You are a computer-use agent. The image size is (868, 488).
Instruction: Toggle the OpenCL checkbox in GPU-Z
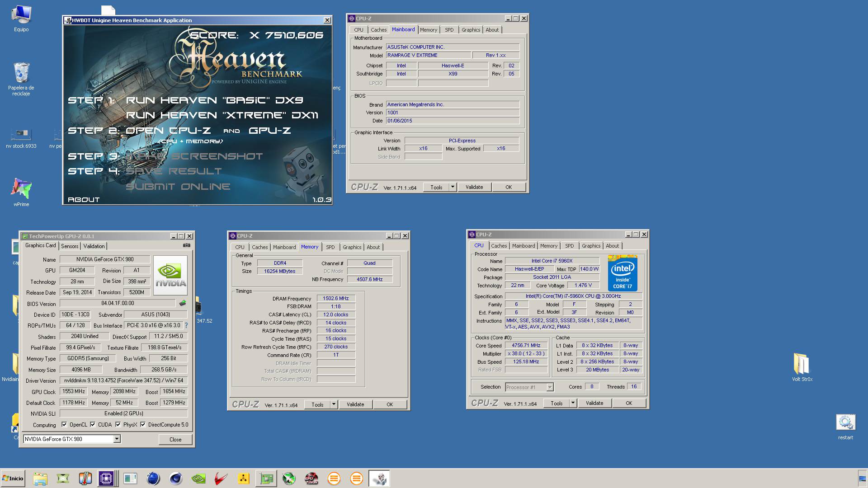point(64,424)
